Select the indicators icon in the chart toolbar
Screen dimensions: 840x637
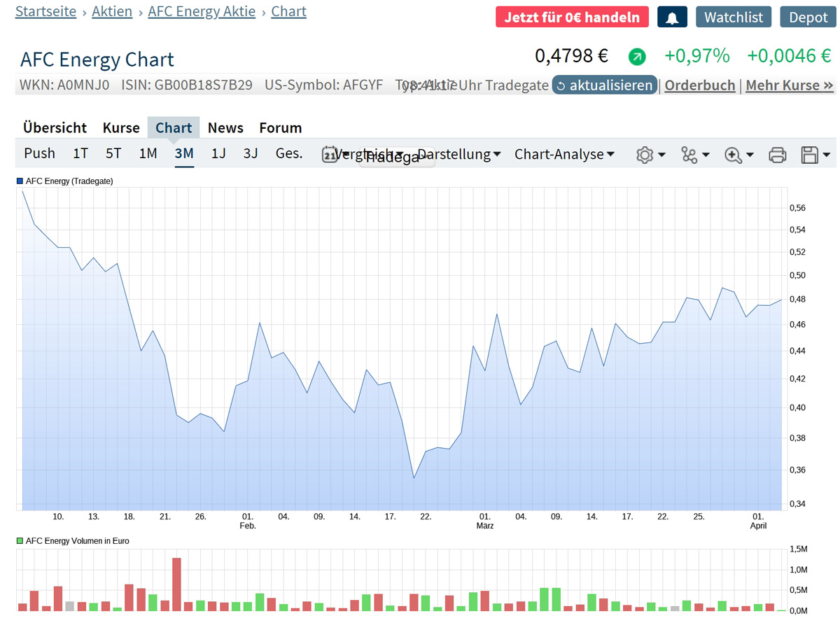pos(689,154)
